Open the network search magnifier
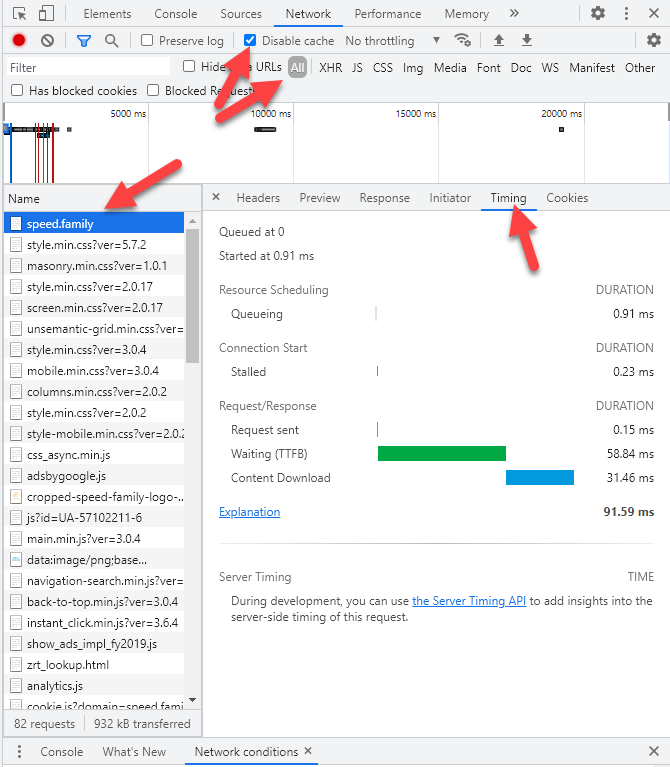Image resolution: width=670 pixels, height=767 pixels. coord(112,41)
